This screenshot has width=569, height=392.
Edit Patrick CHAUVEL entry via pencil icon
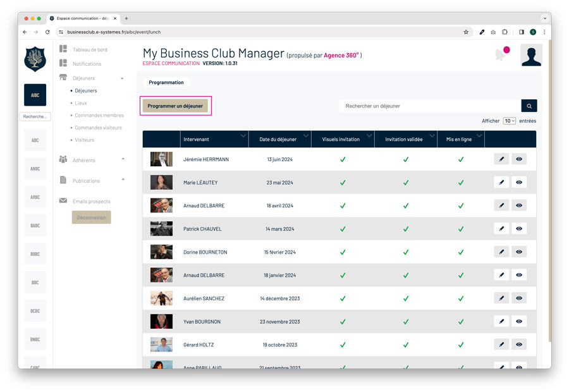tap(501, 229)
